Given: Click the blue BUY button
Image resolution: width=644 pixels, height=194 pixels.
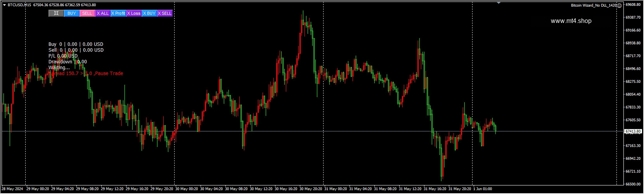Looking at the screenshot, I should tap(72, 13).
